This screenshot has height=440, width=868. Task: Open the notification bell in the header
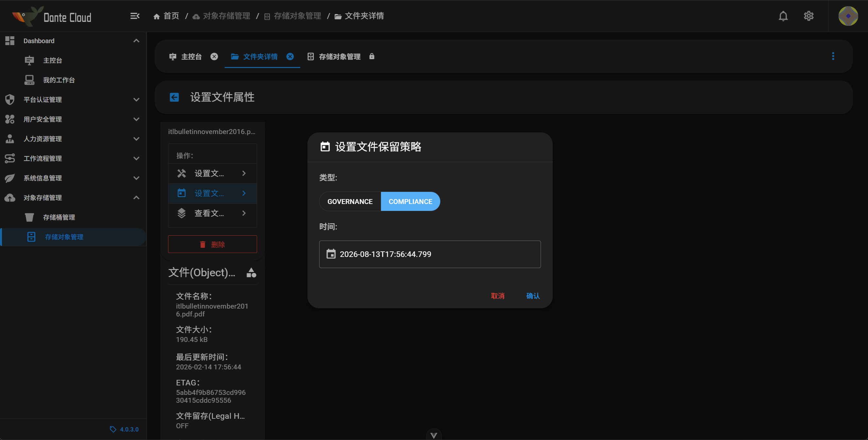click(783, 16)
